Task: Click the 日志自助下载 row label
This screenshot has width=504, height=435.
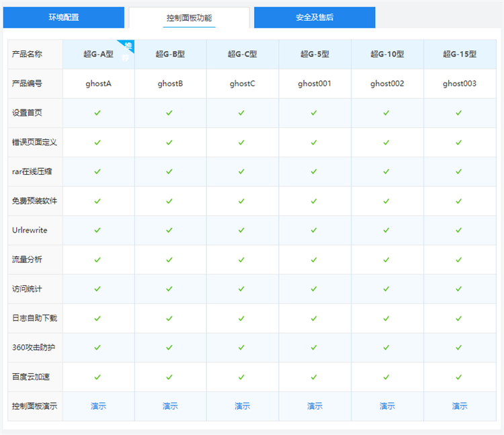Action: point(35,318)
